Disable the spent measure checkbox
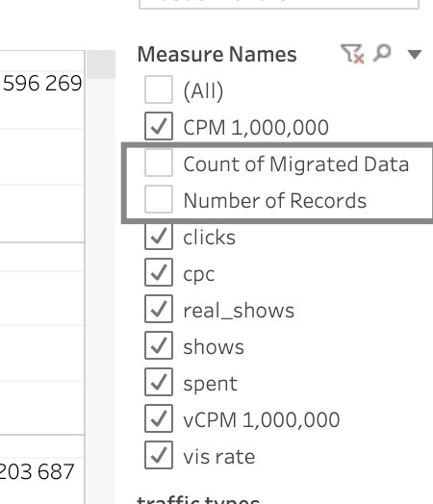Viewport: 433px width, 504px height. point(159,382)
